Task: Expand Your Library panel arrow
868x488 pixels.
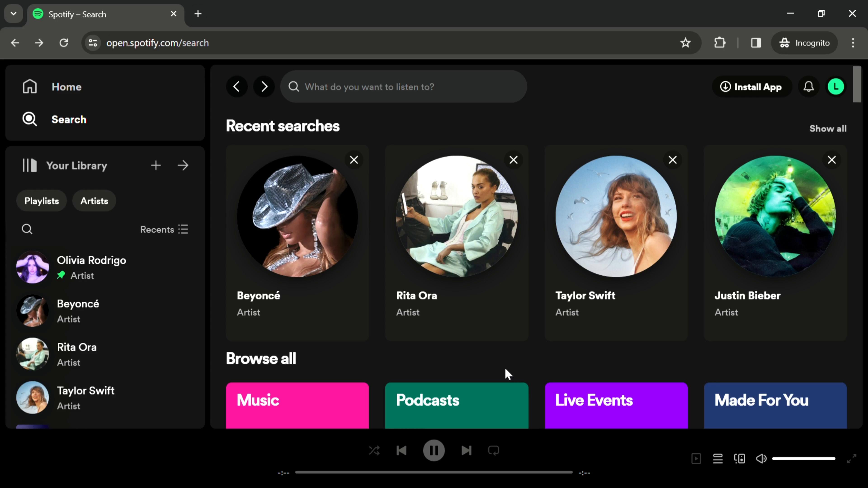Action: tap(184, 166)
